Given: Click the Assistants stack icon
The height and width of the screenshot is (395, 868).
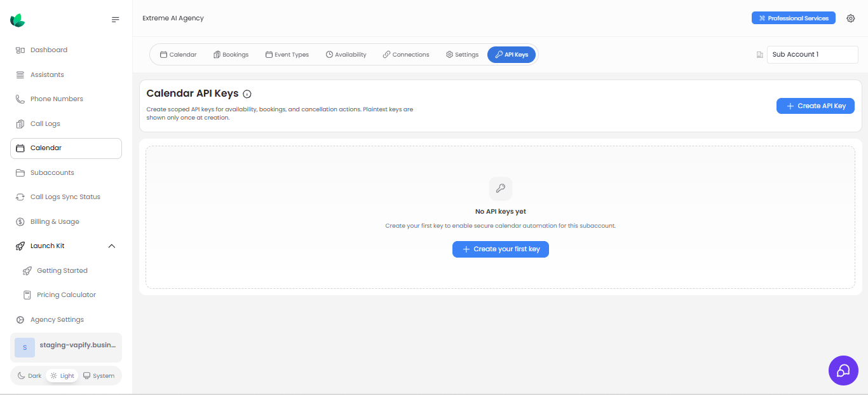Looking at the screenshot, I should (20, 75).
